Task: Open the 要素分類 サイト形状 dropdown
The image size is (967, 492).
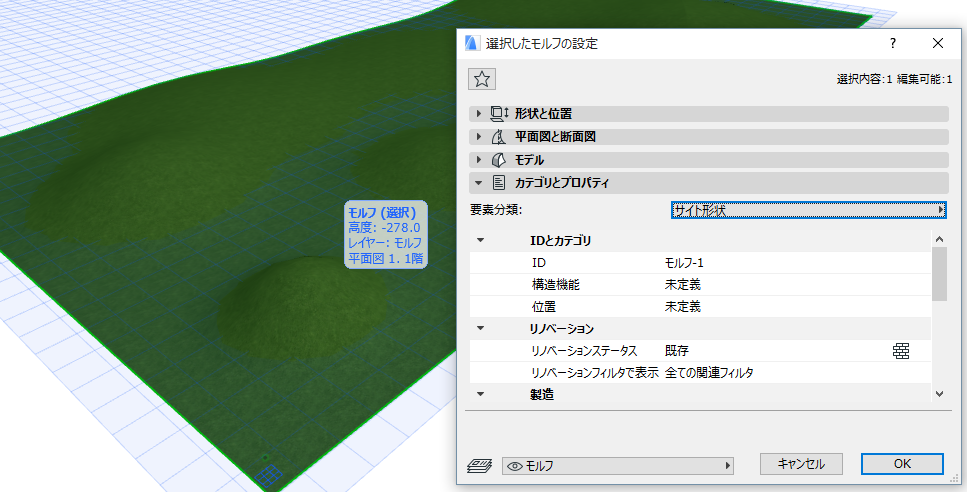Action: coord(809,210)
